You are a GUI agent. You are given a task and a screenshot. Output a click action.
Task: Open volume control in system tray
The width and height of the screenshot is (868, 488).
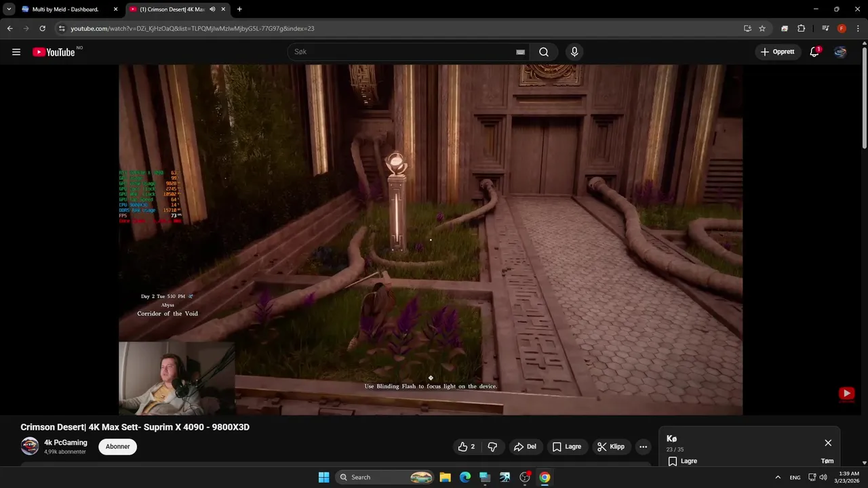click(823, 477)
